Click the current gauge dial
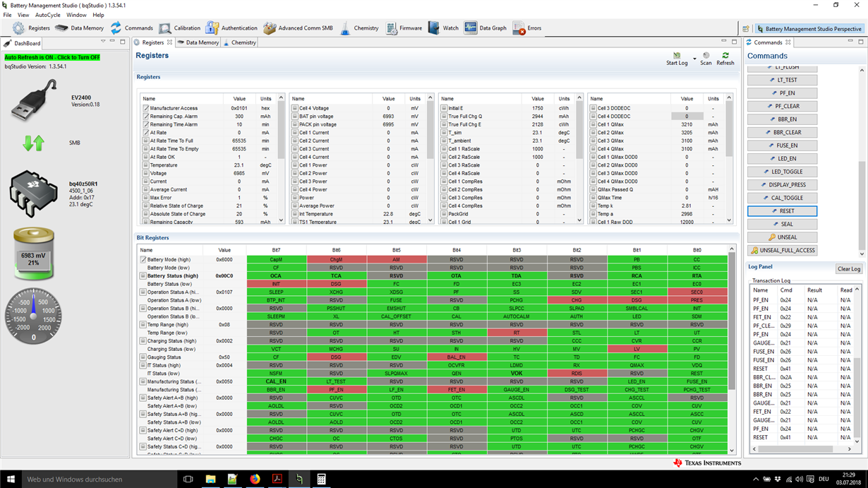Image resolution: width=868 pixels, height=488 pixels. click(33, 315)
